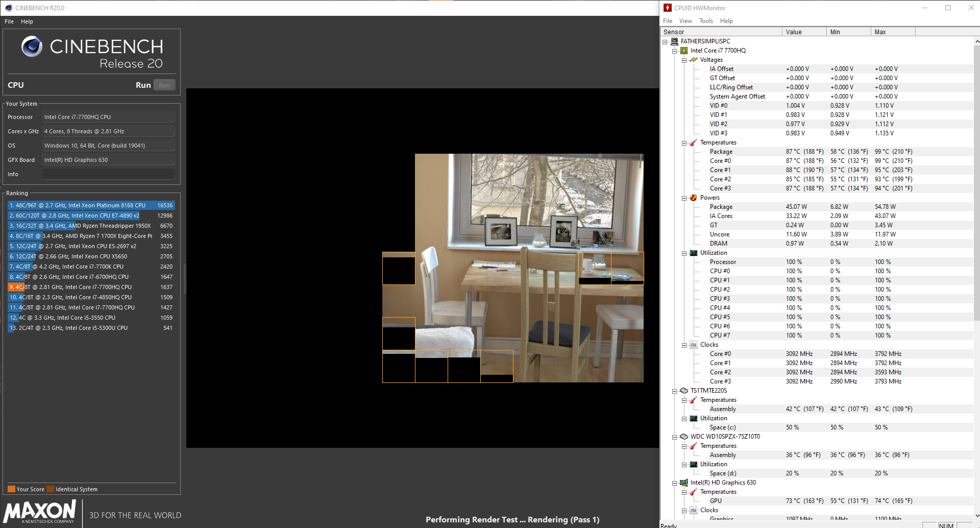Viewport: 980px width, 528px height.
Task: Click the Temperatures icon under TS1TMTE220S
Action: click(694, 400)
